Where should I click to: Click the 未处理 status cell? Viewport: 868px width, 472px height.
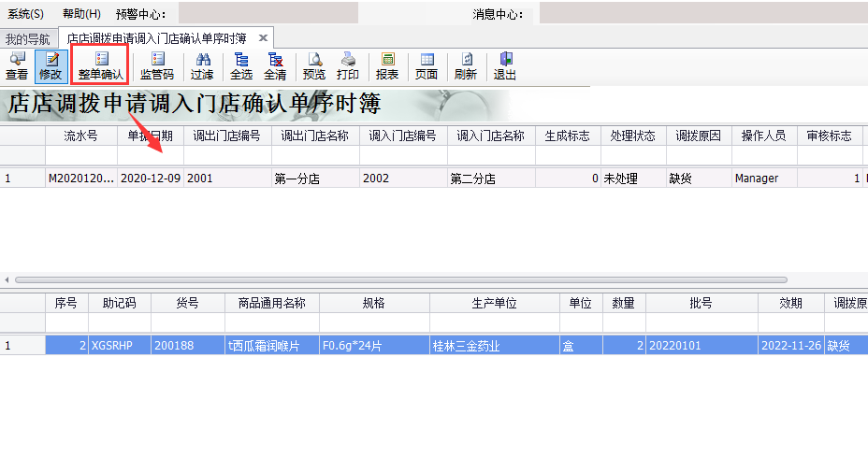tap(632, 179)
